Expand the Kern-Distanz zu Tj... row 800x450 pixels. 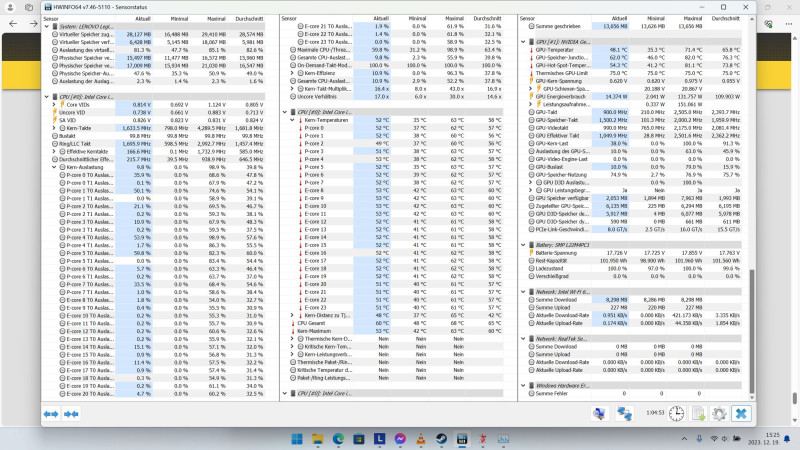point(292,315)
